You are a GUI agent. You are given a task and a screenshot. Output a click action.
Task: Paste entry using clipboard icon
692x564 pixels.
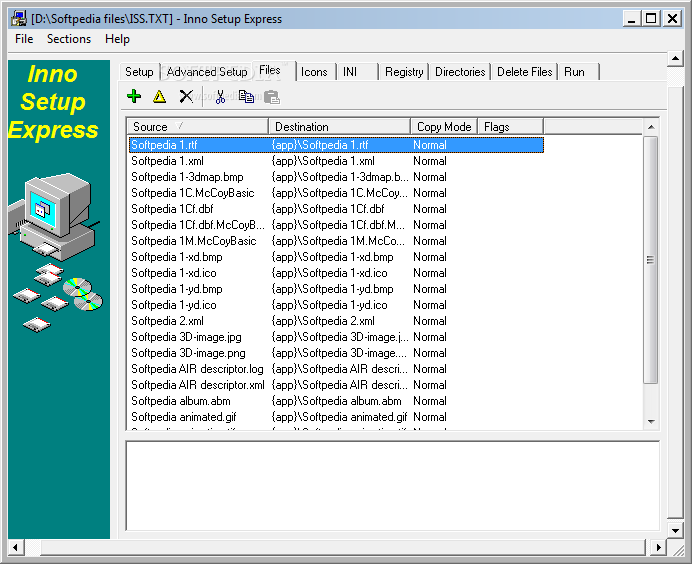pos(271,97)
